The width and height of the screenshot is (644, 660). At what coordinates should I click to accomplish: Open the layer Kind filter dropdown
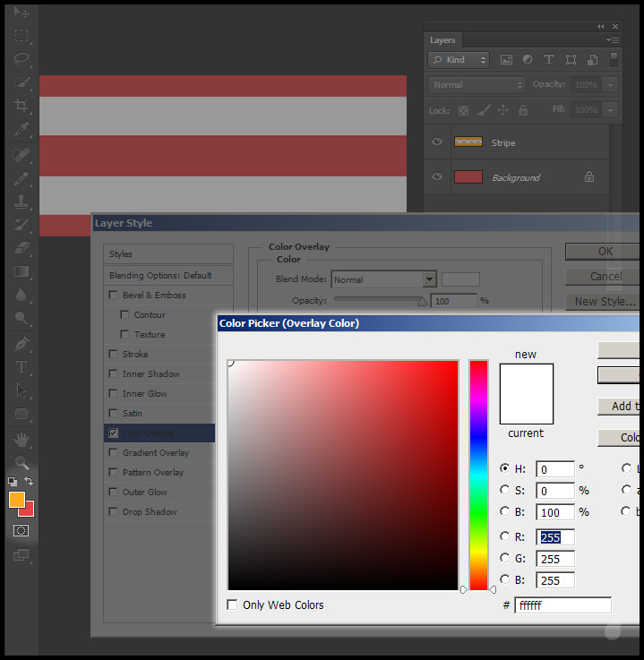(x=459, y=60)
